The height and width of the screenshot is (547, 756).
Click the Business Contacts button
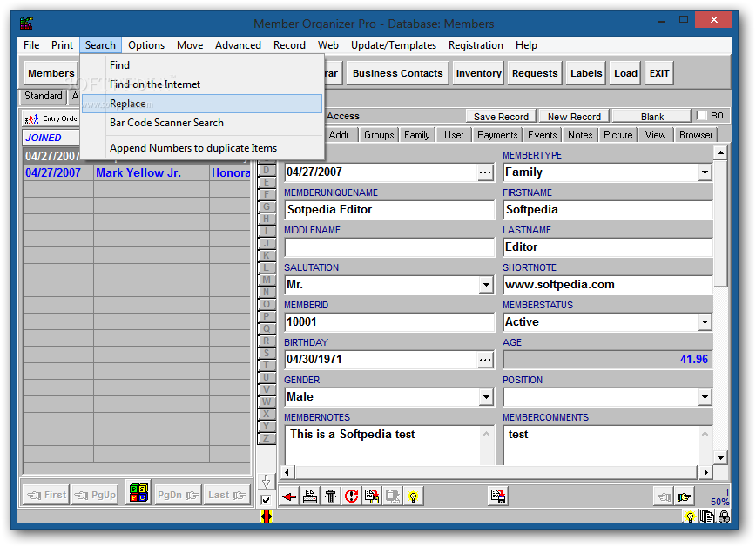click(398, 73)
